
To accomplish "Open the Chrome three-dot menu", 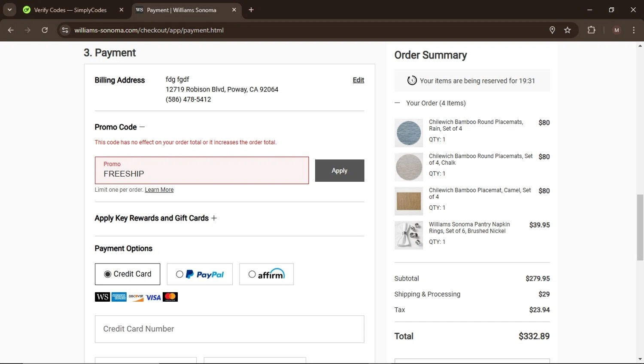I will click(x=634, y=30).
